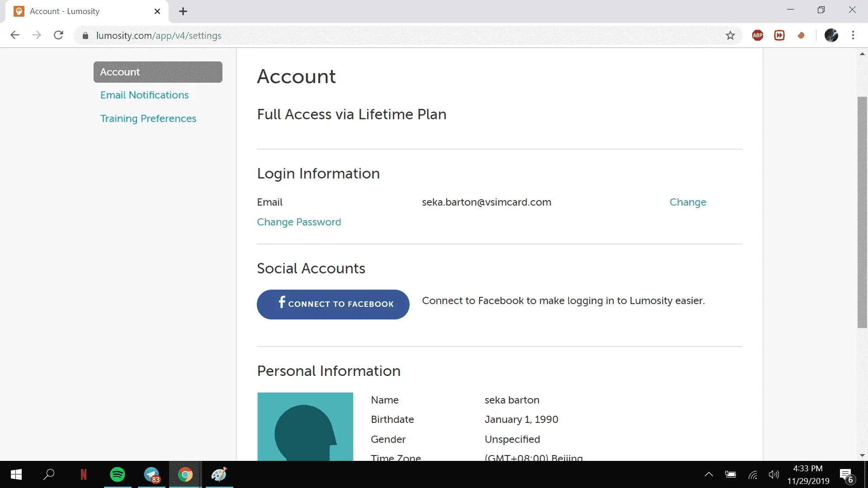This screenshot has width=868, height=488.
Task: Launch Spotify from the taskbar
Action: point(118,474)
